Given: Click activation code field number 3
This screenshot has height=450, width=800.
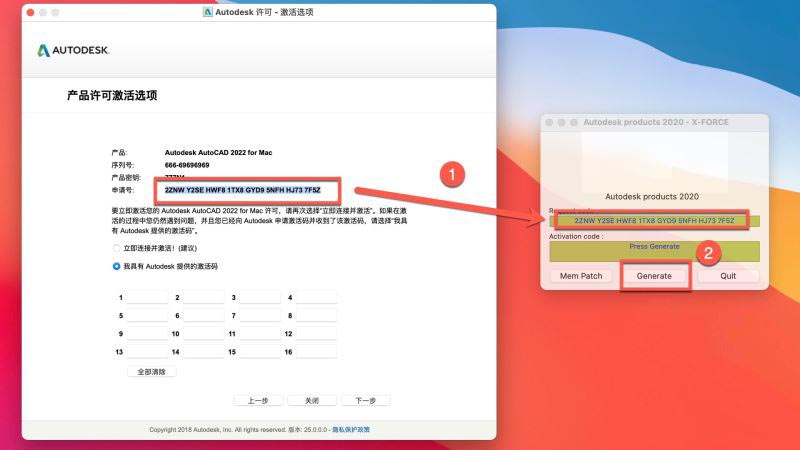Looking at the screenshot, I should [260, 297].
